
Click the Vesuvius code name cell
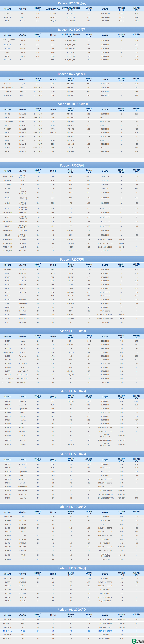tap(23, 270)
